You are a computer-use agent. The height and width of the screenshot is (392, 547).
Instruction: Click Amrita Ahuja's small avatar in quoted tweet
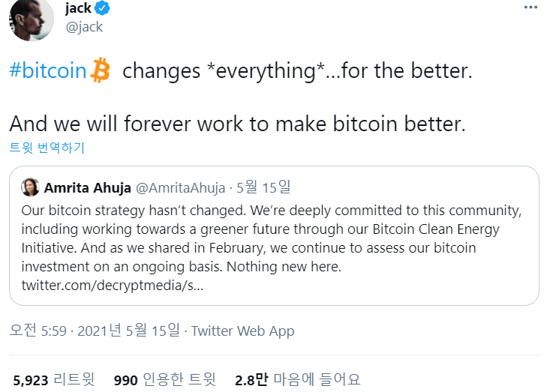coord(31,187)
